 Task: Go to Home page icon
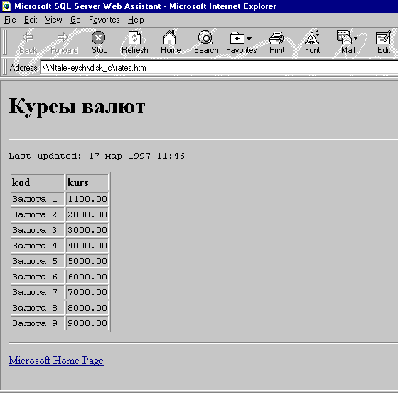point(170,38)
